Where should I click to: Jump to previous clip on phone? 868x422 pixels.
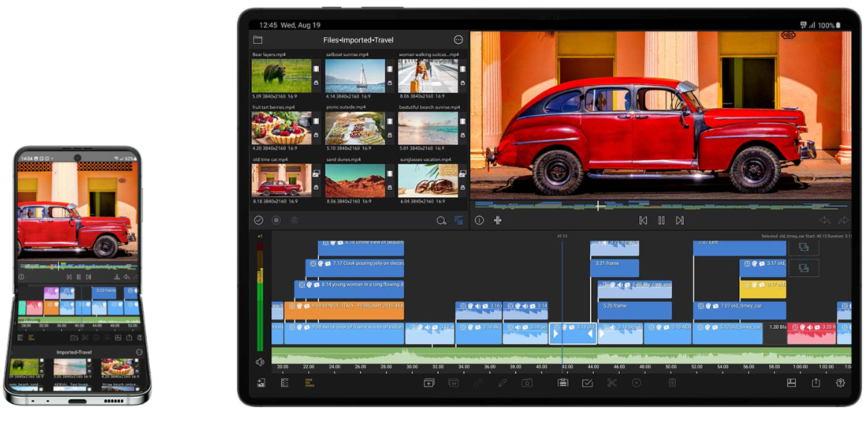(69, 277)
